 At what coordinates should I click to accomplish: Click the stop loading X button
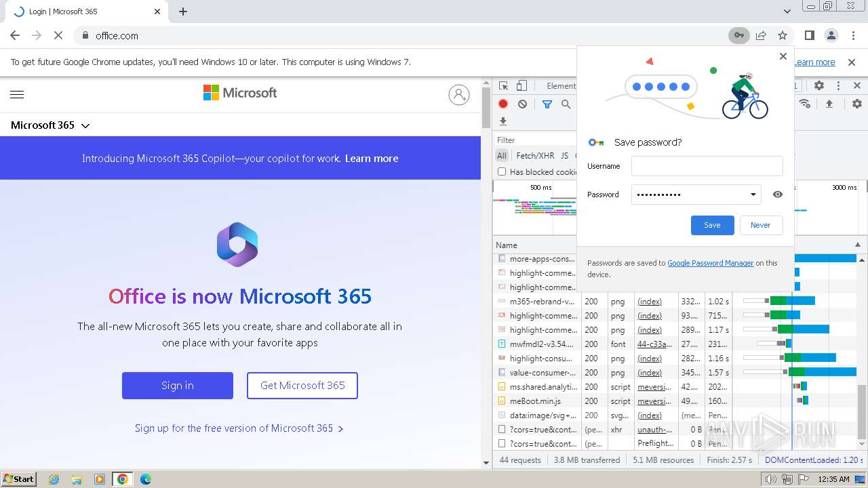(x=58, y=35)
